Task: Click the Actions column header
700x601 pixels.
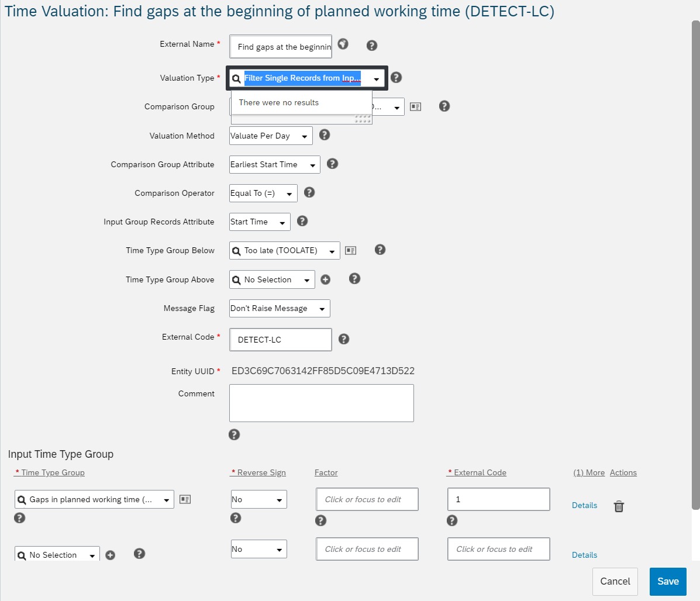Action: point(623,472)
